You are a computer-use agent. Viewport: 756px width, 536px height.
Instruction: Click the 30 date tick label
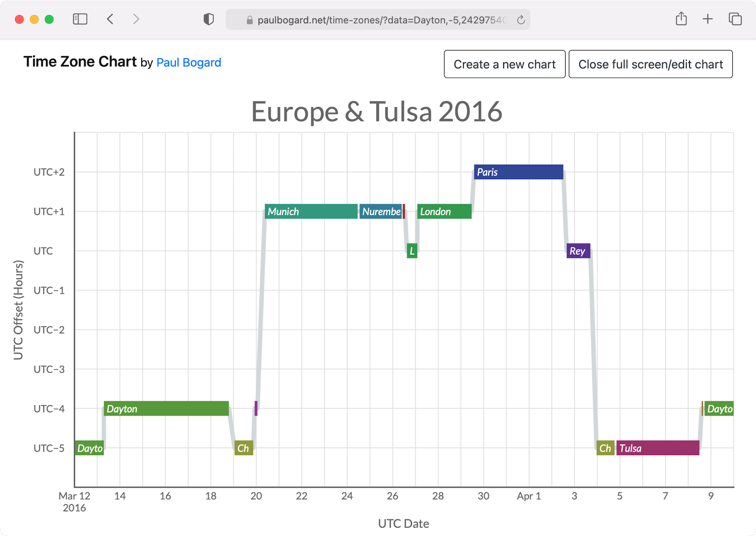pos(483,496)
